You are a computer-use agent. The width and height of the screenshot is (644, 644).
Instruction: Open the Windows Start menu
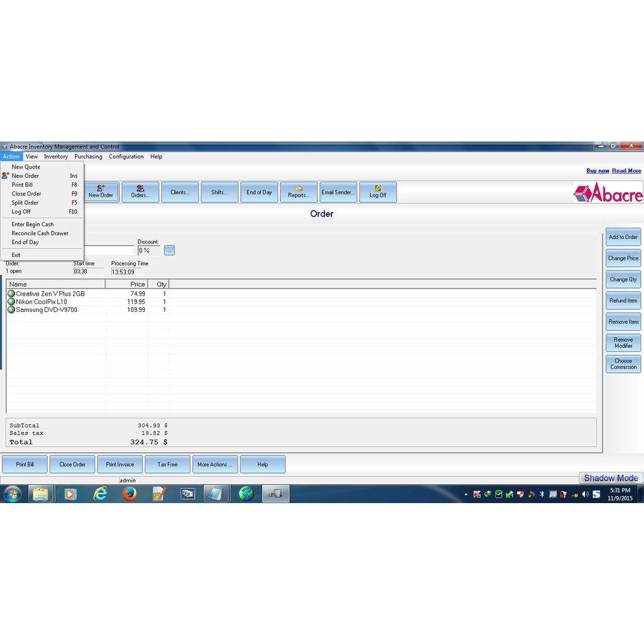click(13, 494)
